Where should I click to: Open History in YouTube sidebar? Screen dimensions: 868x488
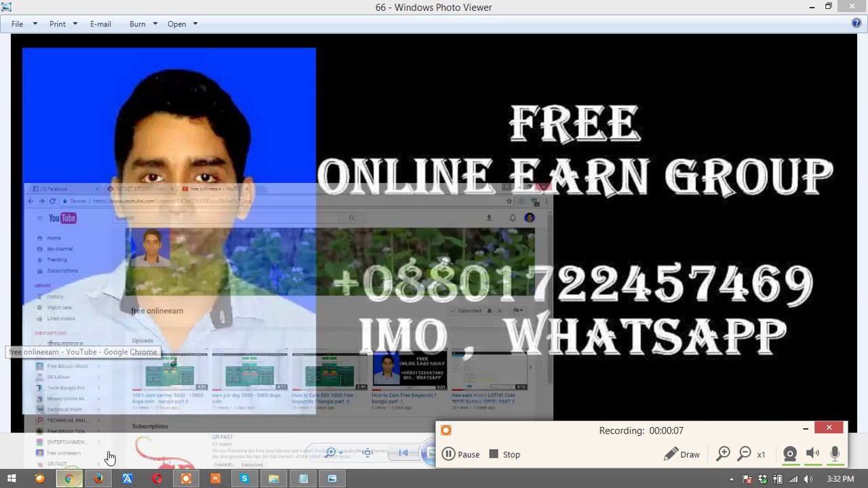(55, 297)
